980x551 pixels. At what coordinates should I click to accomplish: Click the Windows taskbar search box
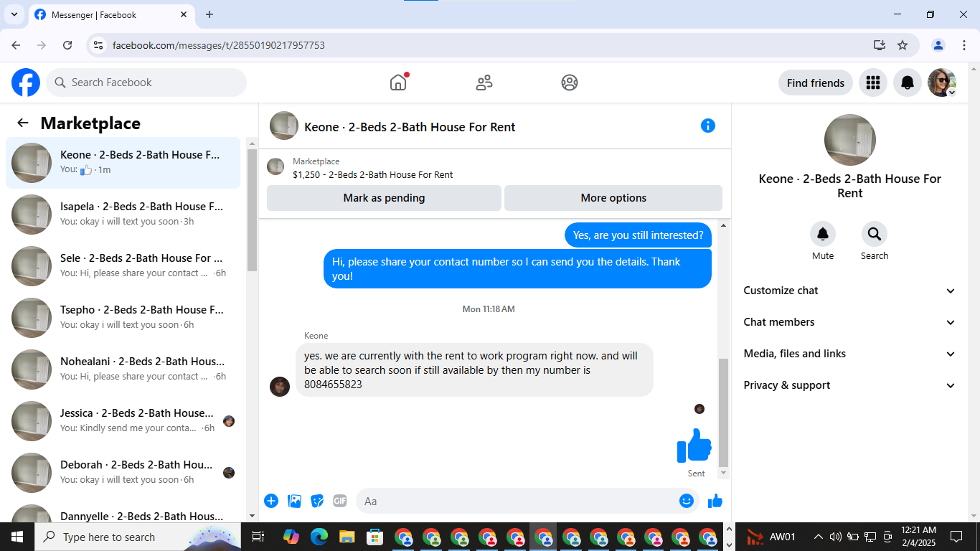pyautogui.click(x=136, y=537)
